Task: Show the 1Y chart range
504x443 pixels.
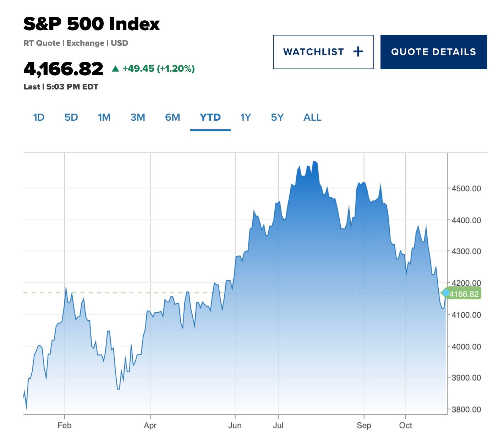Action: click(x=246, y=117)
